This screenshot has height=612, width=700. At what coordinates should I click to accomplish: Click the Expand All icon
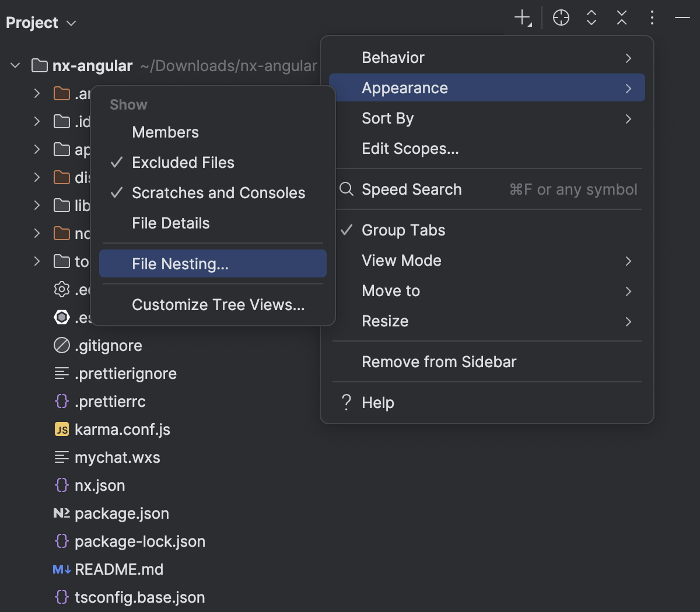[x=591, y=17]
